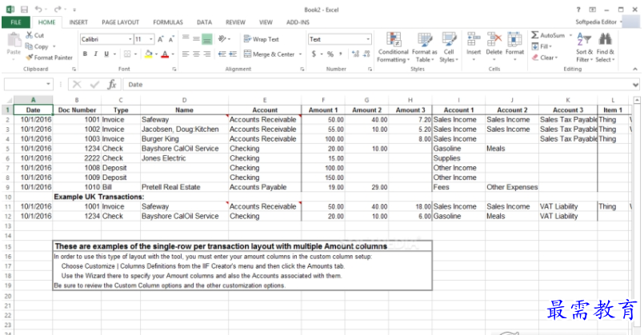Click the Insert Function fx icon

(x=112, y=85)
